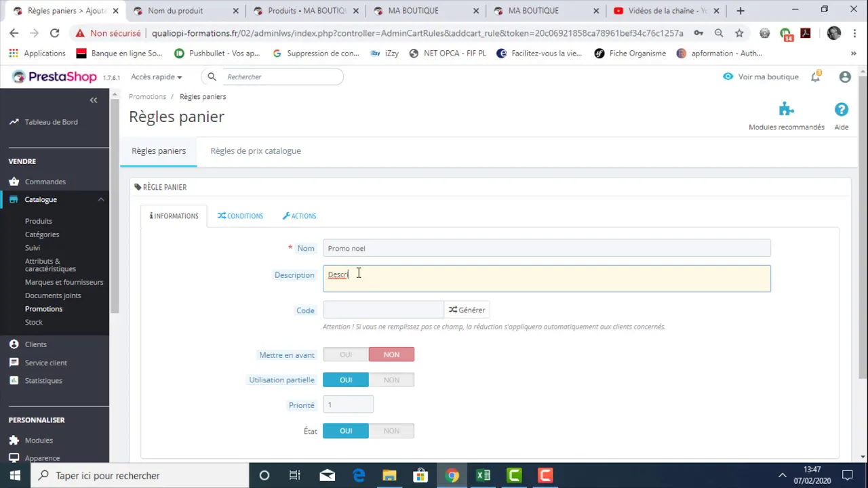Open the employee profile avatar
This screenshot has width=868, height=488.
tap(845, 77)
